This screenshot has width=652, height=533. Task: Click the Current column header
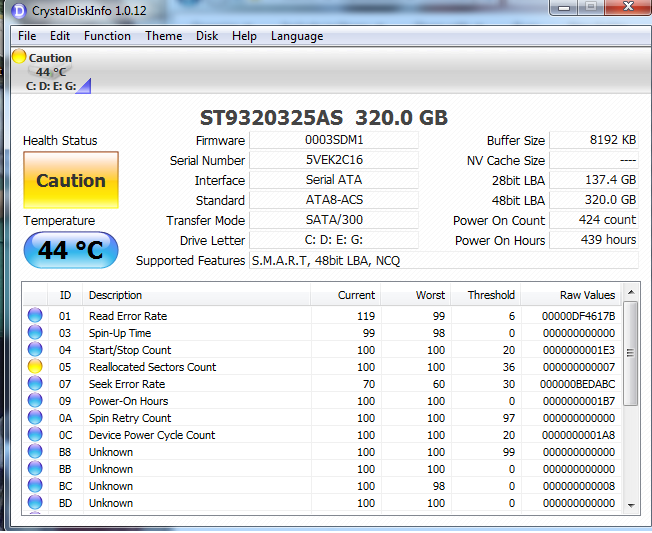345,295
